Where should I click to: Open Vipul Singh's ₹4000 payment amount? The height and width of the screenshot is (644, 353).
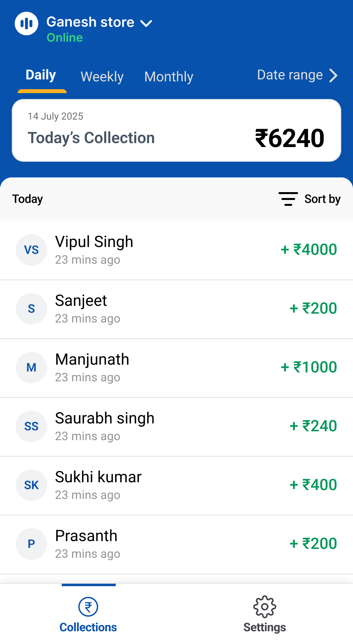point(309,250)
